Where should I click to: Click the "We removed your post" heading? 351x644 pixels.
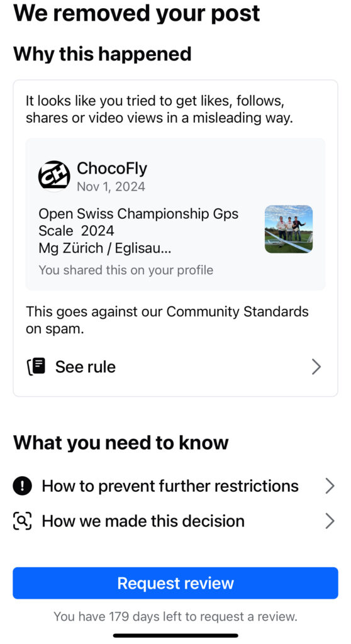click(x=136, y=13)
